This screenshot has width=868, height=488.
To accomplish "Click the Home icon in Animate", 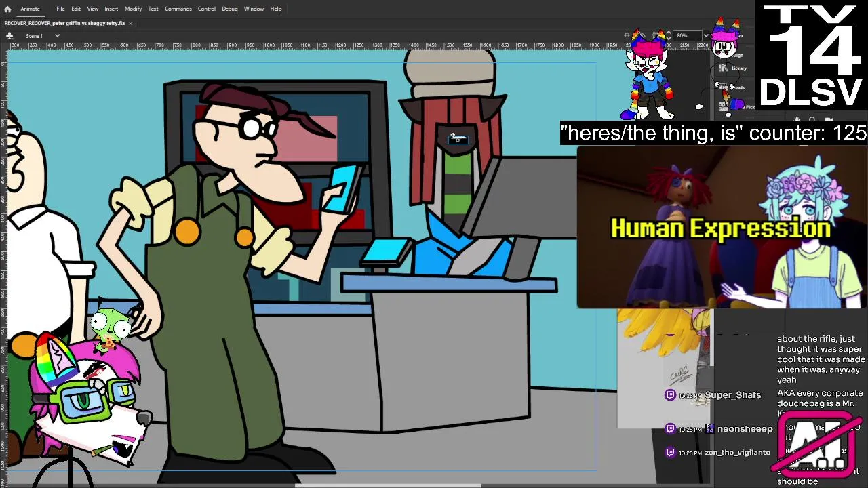I will point(7,9).
